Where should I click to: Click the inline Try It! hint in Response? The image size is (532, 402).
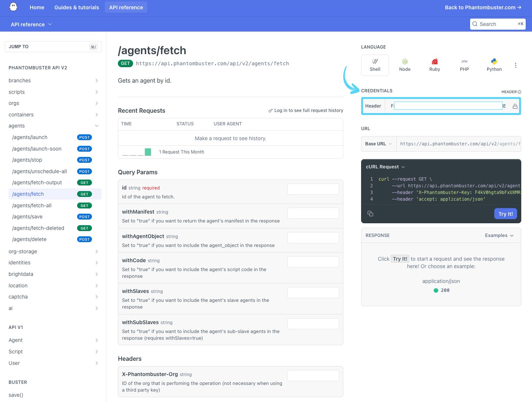(x=400, y=259)
